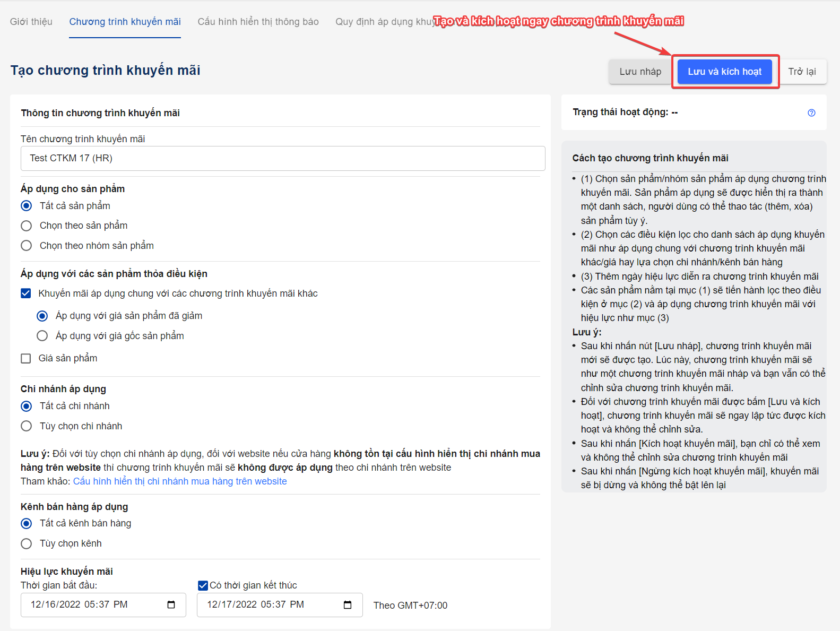Select the 'Chọn theo sản phẩm' radio option

[26, 226]
